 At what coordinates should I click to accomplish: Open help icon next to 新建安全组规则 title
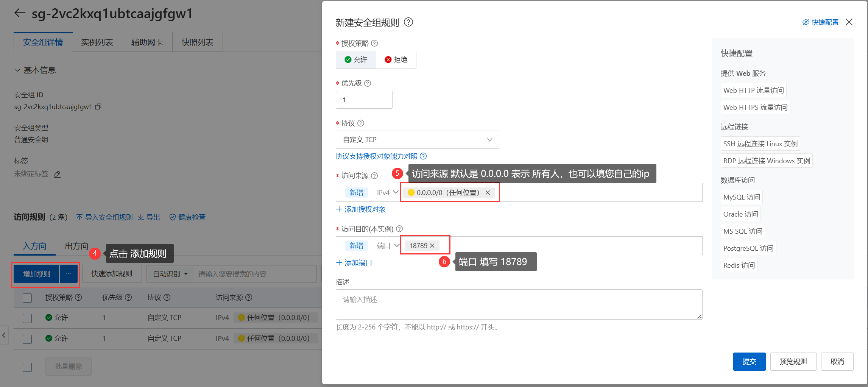click(x=408, y=22)
